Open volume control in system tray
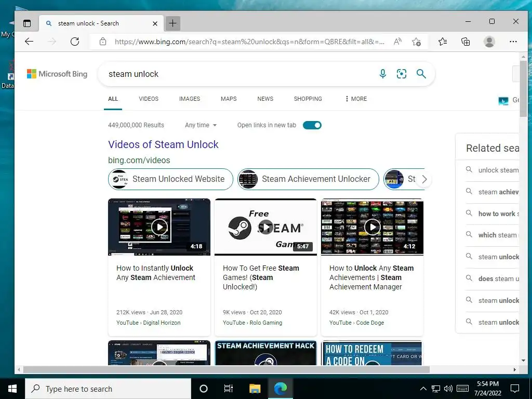 [x=448, y=389]
